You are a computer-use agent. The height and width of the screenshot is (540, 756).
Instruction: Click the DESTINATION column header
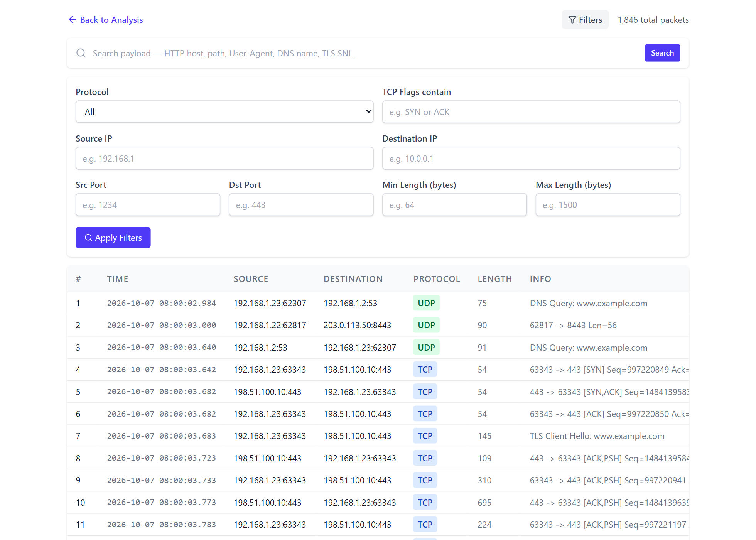tap(353, 279)
